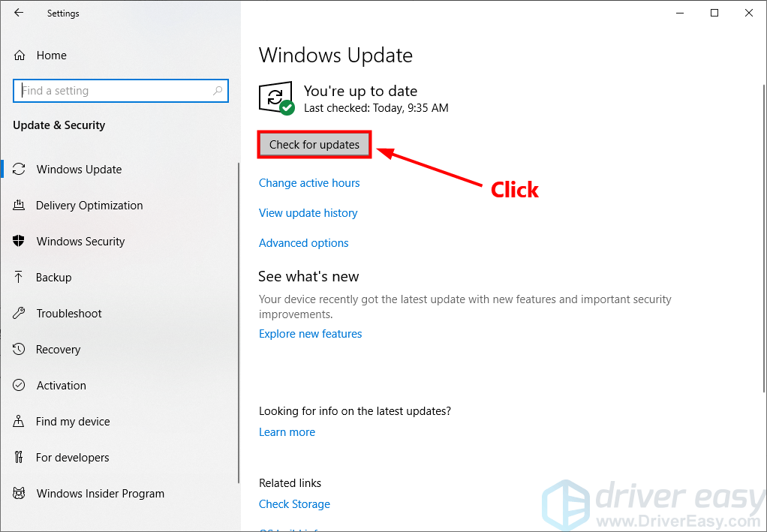Open Advanced options link
The height and width of the screenshot is (532, 767).
click(x=304, y=243)
